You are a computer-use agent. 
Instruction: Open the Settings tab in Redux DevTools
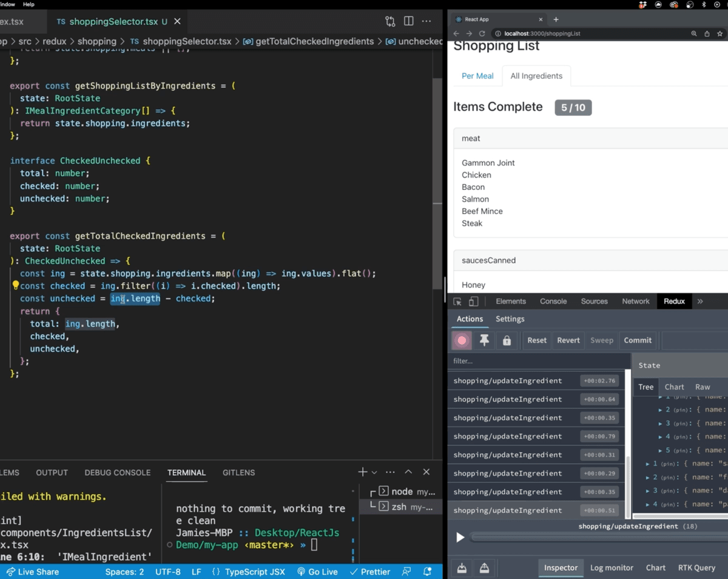pyautogui.click(x=510, y=319)
